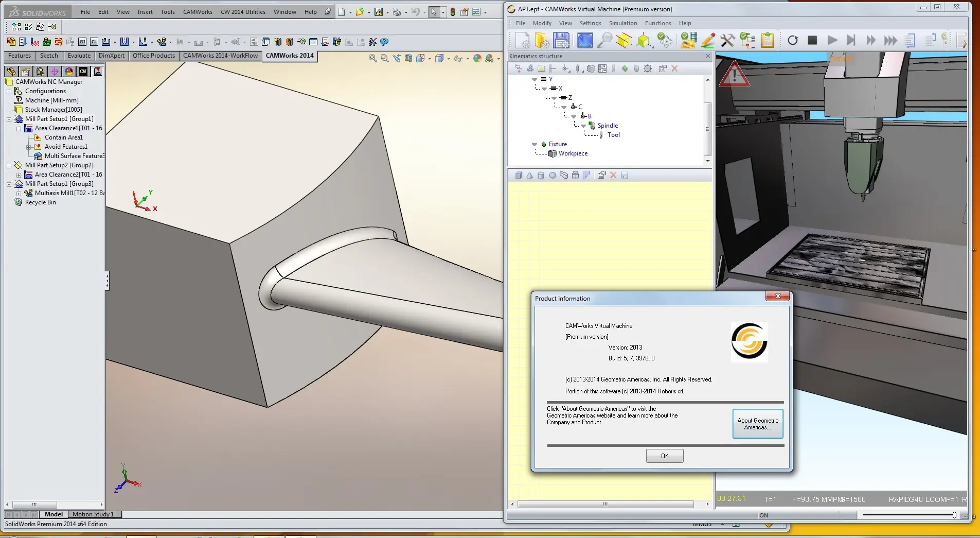Image resolution: width=980 pixels, height=538 pixels.
Task: Click the blue Fit View icon in Virtual Machine
Action: pos(585,40)
